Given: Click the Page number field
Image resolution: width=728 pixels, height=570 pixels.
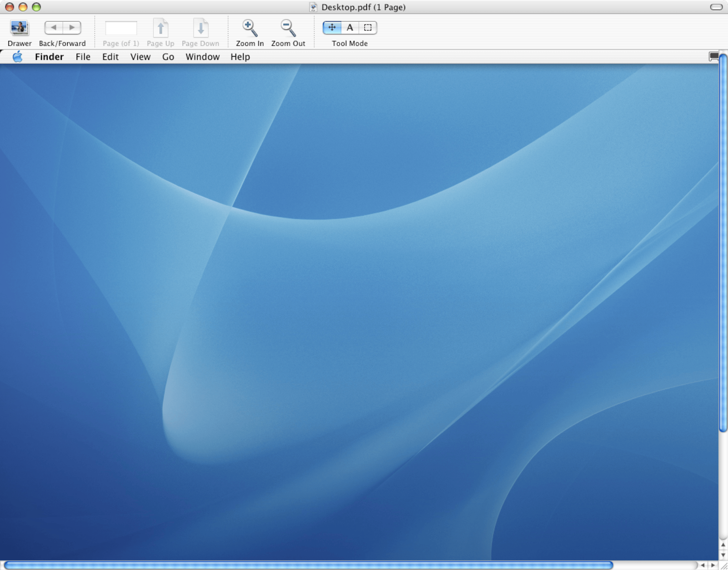Looking at the screenshot, I should coord(121,28).
